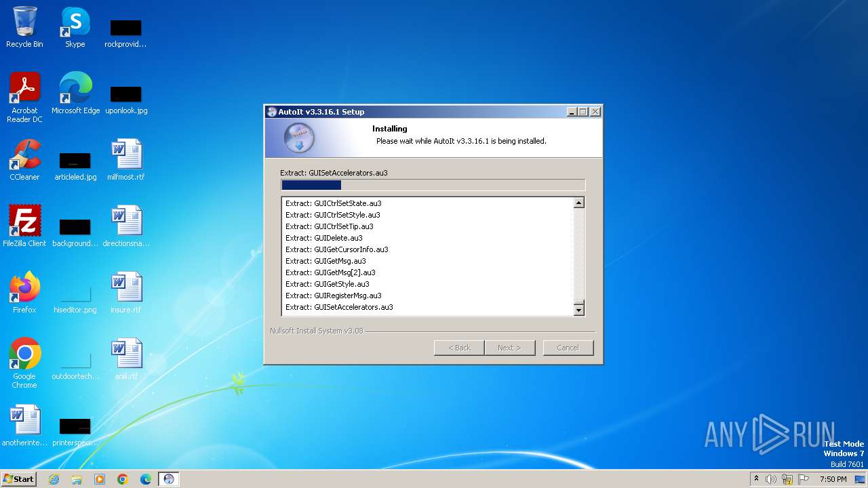Click the Cancel button in Setup
Viewport: 868px width, 488px height.
coord(568,348)
